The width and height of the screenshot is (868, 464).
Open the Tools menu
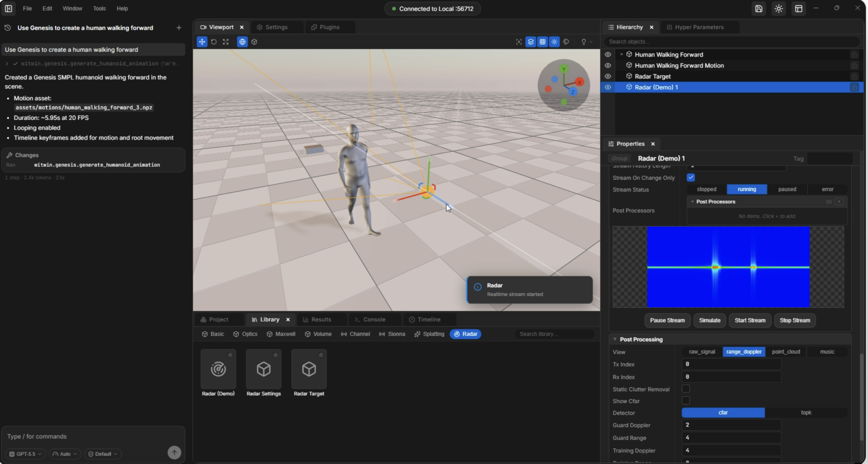(99, 8)
